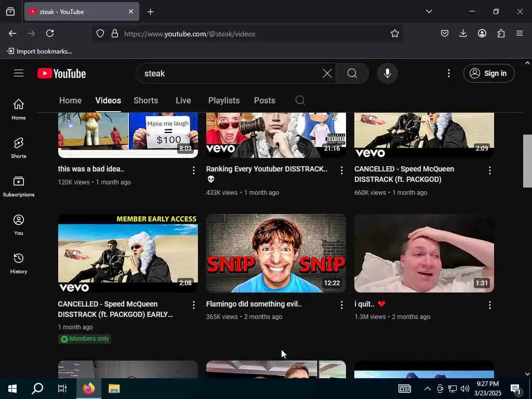Switch to the channel Home tab

tap(70, 100)
